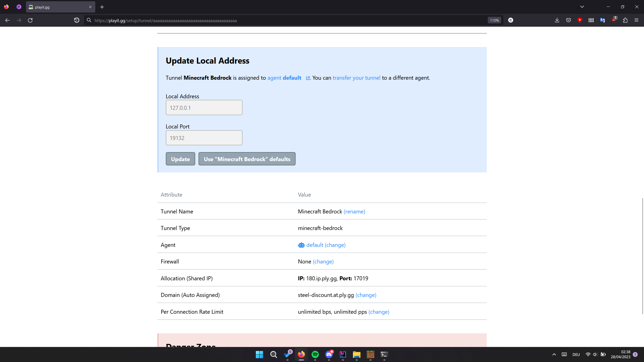Open the Extensions puzzle piece icon
The image size is (644, 362).
(625, 20)
